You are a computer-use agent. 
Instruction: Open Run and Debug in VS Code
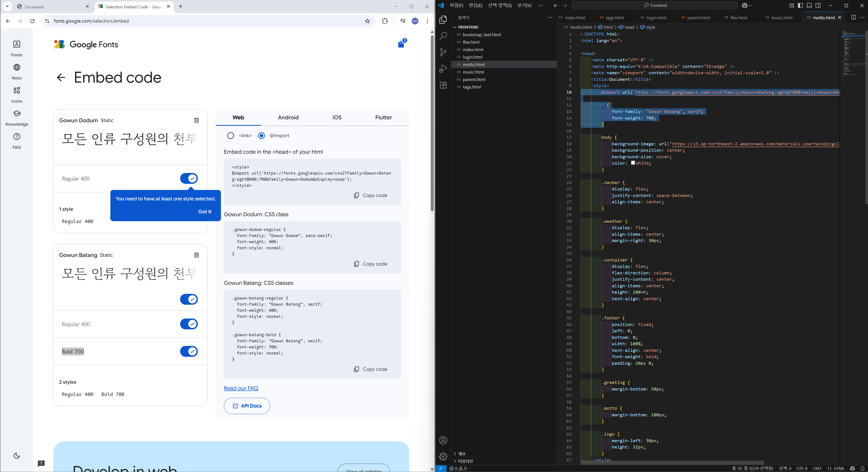point(443,68)
